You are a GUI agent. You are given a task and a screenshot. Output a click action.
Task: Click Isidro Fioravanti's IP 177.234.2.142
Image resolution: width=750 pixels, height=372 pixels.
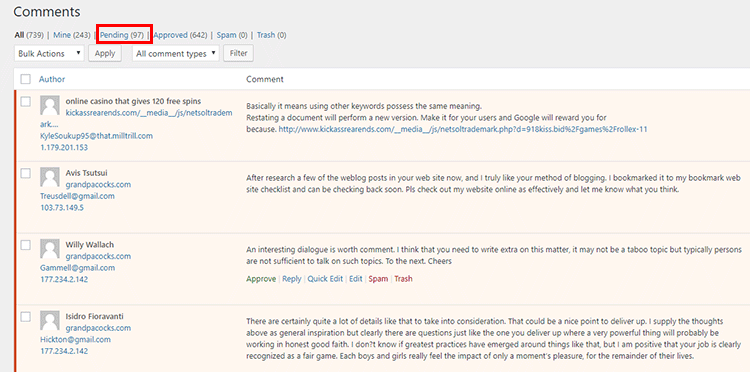(64, 351)
